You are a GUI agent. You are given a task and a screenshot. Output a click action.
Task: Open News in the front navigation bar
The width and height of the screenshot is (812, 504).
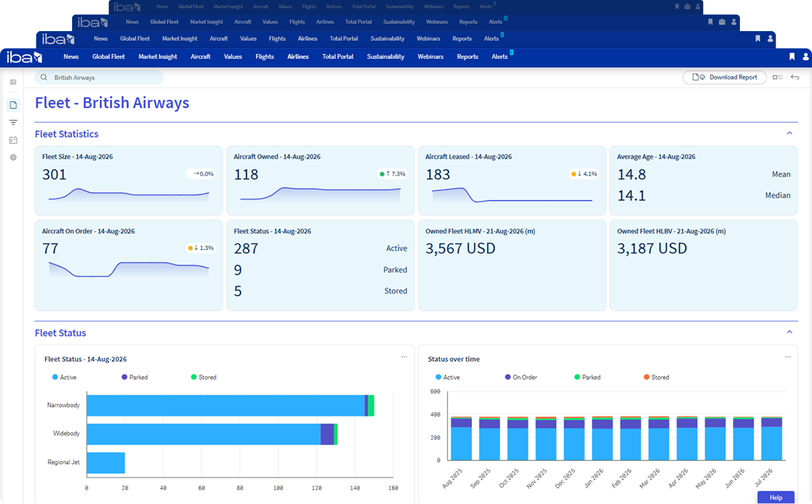click(71, 57)
